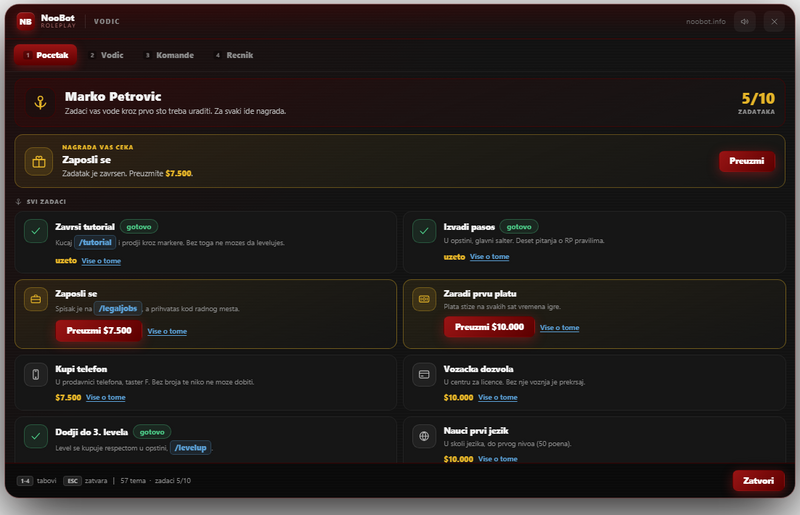Open Vise o tome under Izvadi pasos
The image size is (800, 515).
[x=489, y=257]
